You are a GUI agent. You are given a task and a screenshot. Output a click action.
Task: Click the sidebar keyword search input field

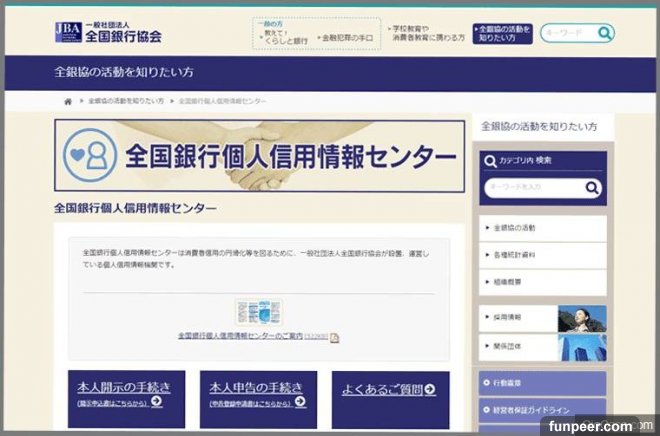pyautogui.click(x=531, y=187)
